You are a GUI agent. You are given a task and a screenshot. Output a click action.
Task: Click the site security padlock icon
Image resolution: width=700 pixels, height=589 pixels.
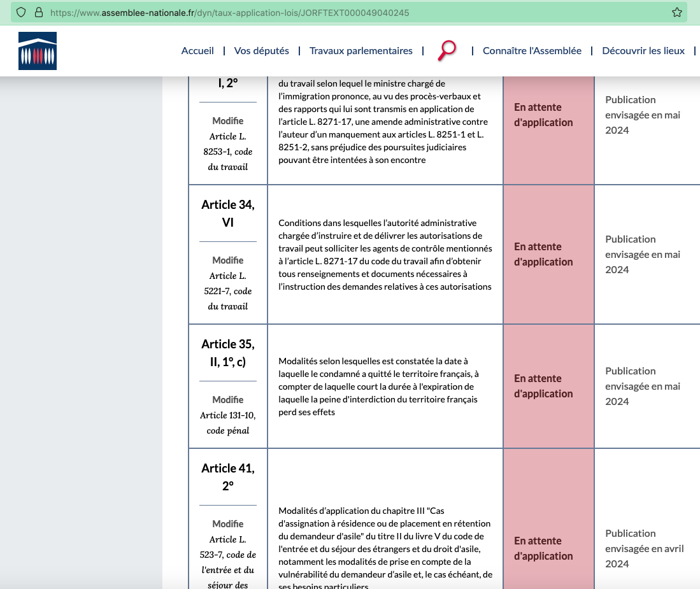click(x=38, y=12)
